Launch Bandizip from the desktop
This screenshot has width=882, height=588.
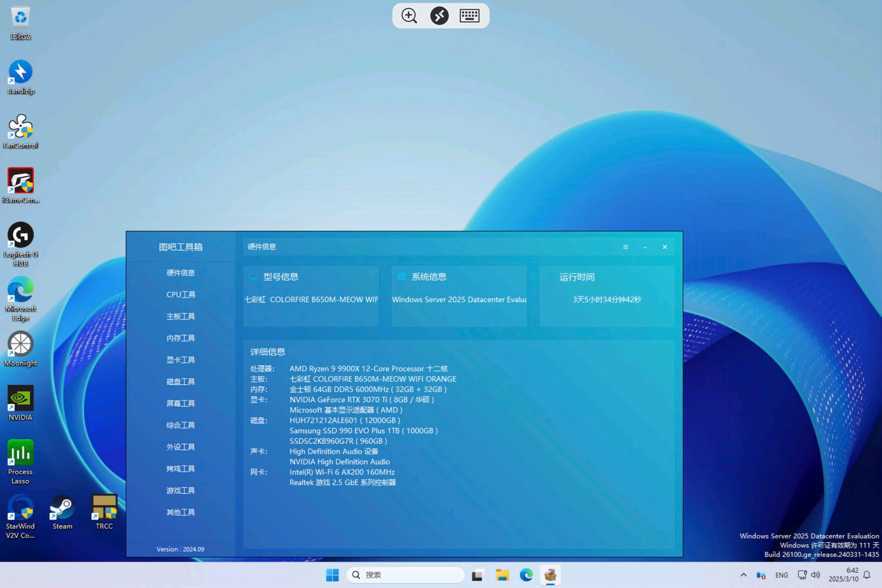tap(20, 78)
